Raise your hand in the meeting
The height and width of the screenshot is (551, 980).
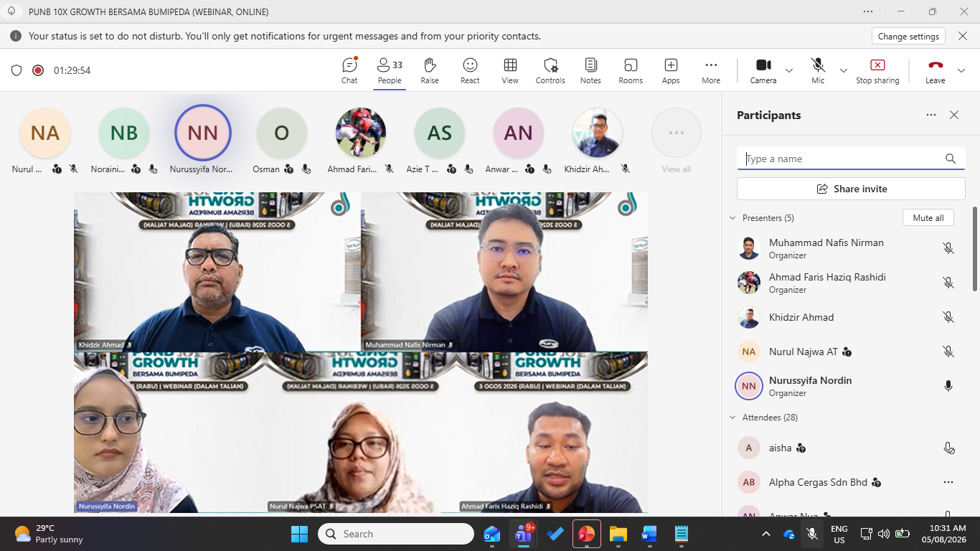point(430,70)
